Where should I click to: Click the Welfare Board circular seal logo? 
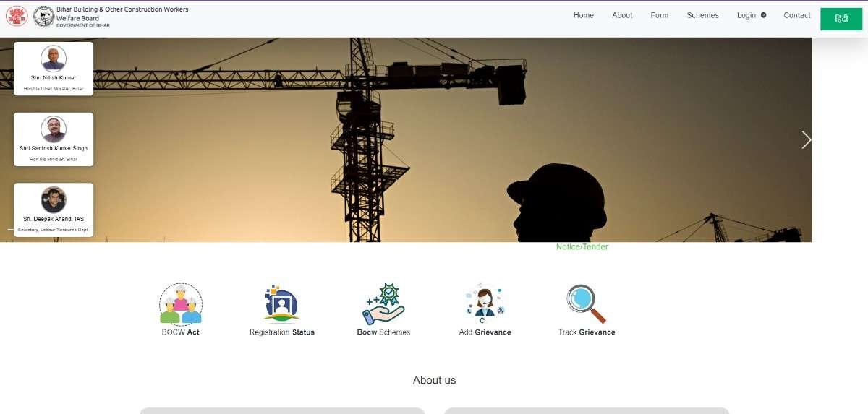(43, 16)
